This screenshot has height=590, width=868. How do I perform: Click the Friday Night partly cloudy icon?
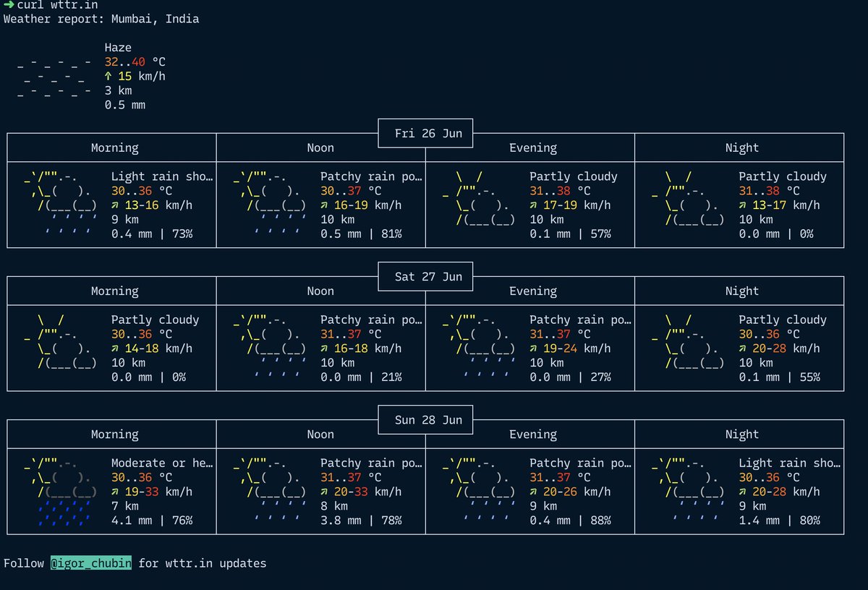[x=688, y=197]
